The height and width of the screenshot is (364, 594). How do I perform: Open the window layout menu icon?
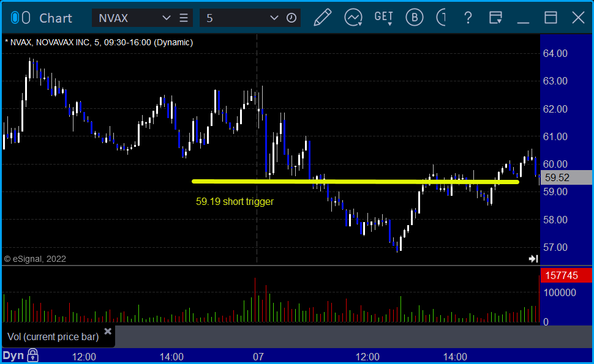pyautogui.click(x=495, y=17)
